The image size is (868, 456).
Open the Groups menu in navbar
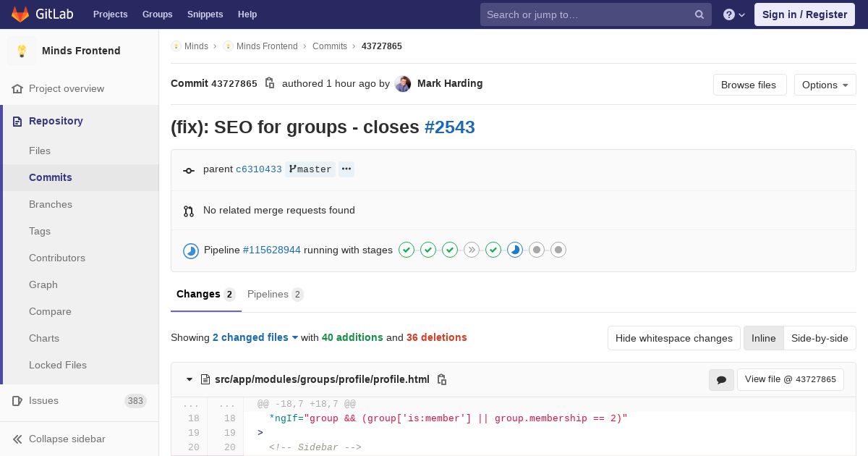(x=157, y=14)
